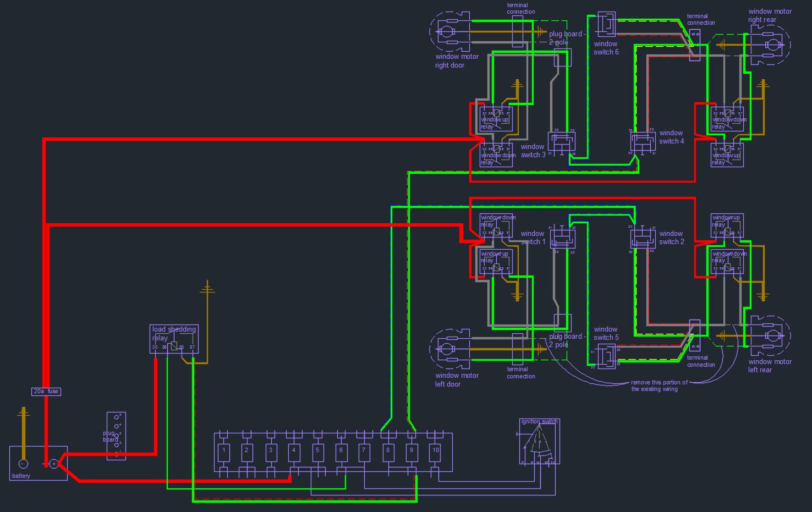Image resolution: width=812 pixels, height=512 pixels.
Task: Click the 'ignition switch' label
Action: (x=539, y=422)
